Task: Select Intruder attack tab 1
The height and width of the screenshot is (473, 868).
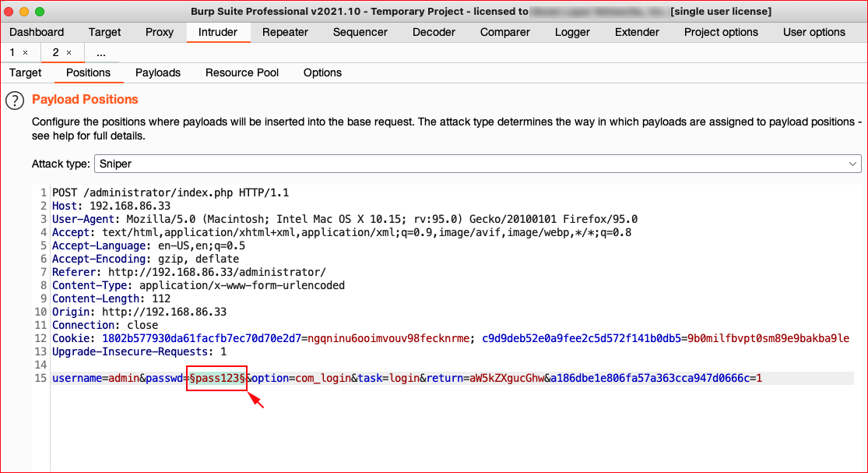Action: [x=12, y=53]
